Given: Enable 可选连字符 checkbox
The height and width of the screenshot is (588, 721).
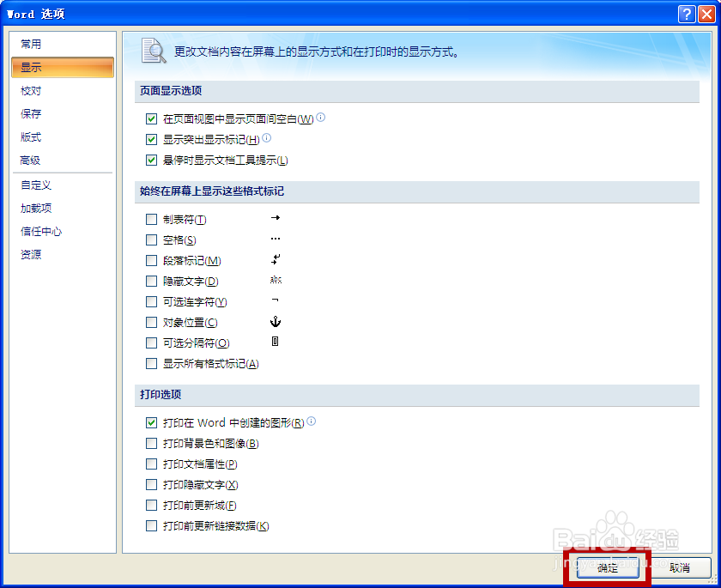Looking at the screenshot, I should click(151, 301).
